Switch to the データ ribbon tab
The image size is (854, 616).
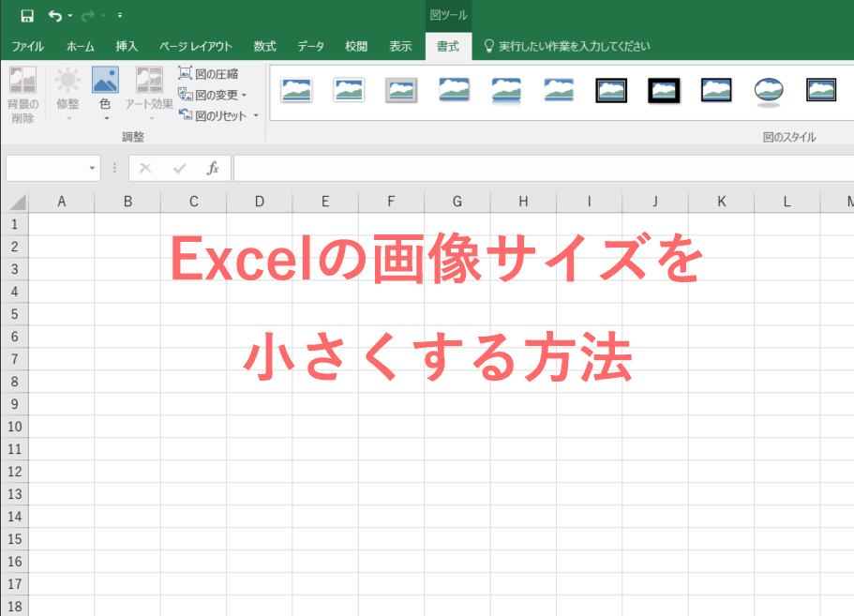[x=309, y=45]
